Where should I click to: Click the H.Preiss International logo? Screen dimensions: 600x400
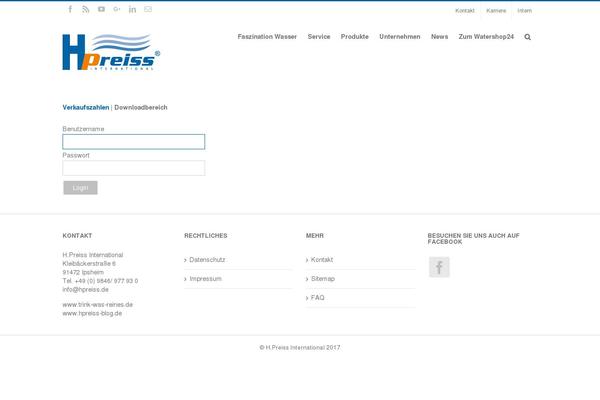(111, 52)
